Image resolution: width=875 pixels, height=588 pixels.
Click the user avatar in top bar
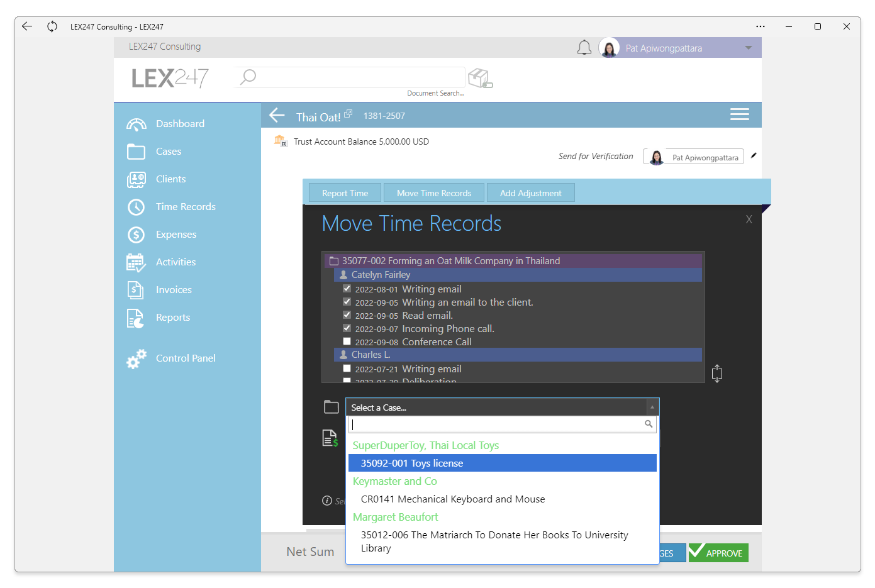tap(609, 48)
